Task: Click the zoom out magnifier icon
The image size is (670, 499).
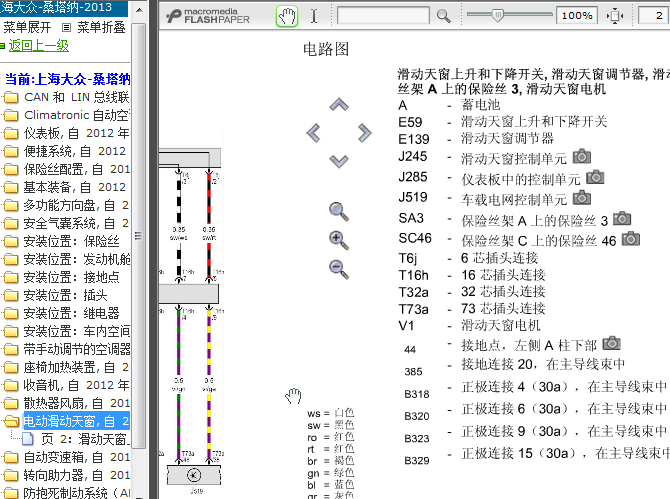Action: [339, 269]
